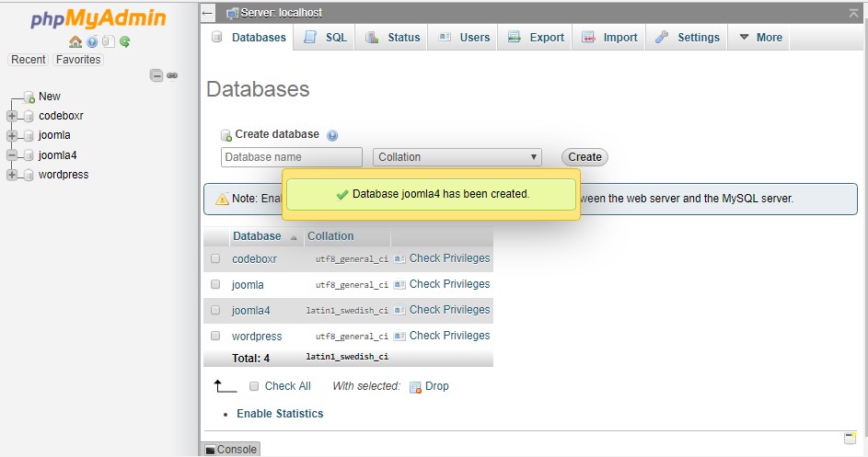868x457 pixels.
Task: Dismiss the joomla4 created notification
Action: (431, 194)
